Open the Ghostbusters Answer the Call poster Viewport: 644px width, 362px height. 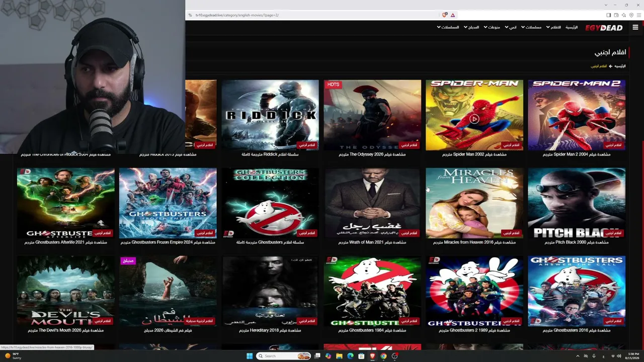(577, 291)
